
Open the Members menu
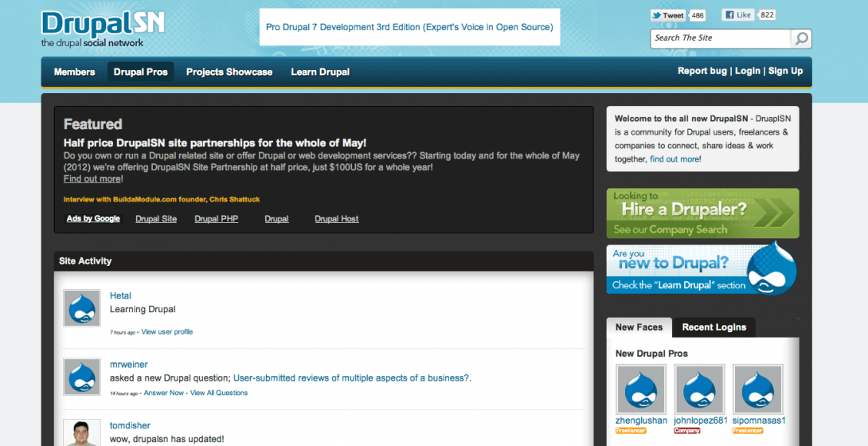pyautogui.click(x=74, y=72)
